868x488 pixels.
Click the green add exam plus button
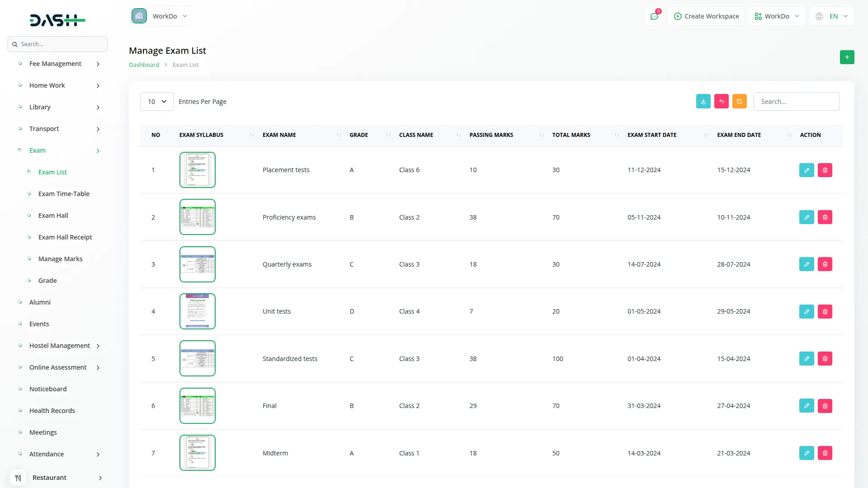tap(847, 57)
